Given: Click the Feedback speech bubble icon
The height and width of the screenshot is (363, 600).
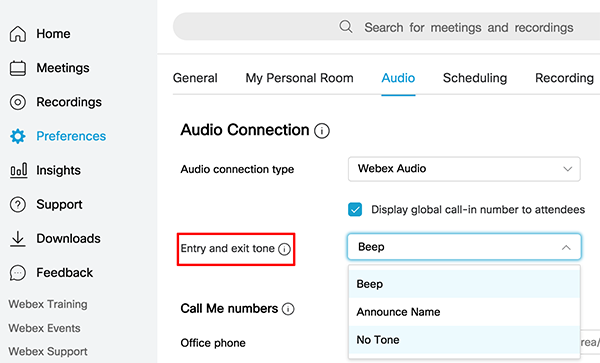Looking at the screenshot, I should [x=18, y=273].
